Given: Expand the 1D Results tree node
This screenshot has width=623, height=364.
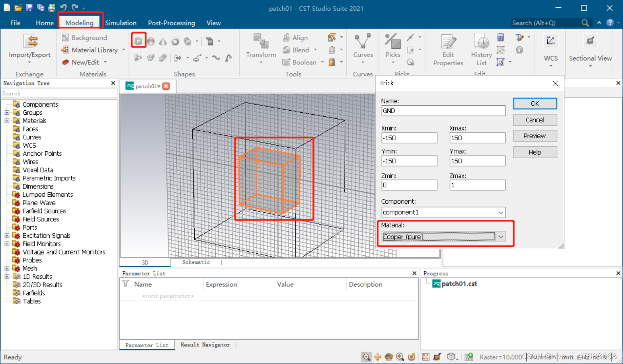Looking at the screenshot, I should pyautogui.click(x=7, y=277).
